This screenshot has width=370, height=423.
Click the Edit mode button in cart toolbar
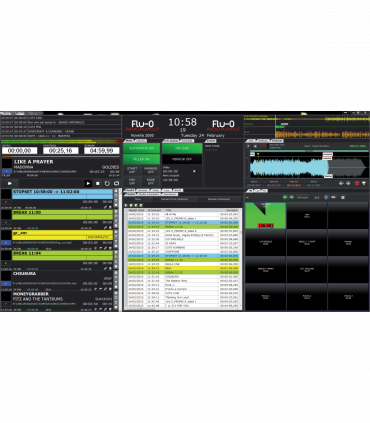[302, 197]
